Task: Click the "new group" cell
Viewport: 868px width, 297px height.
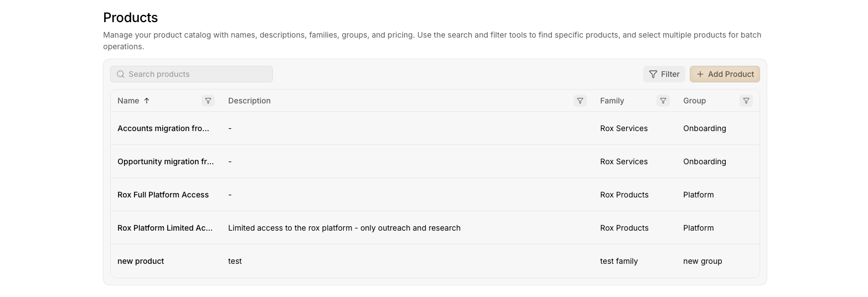Action: coord(702,261)
